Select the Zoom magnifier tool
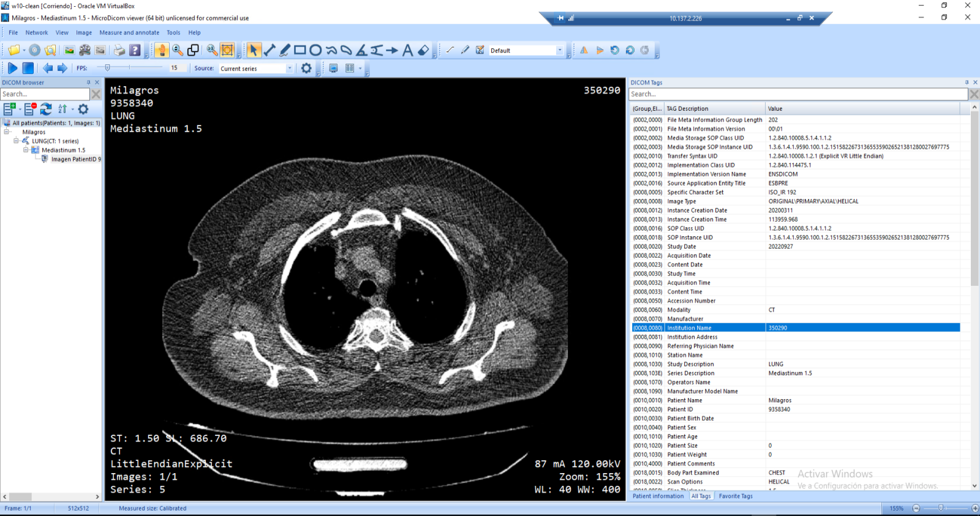This screenshot has width=980, height=516. 178,50
